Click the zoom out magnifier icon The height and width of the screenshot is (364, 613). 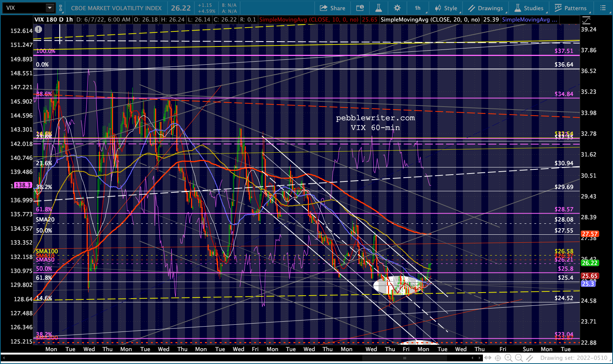point(519,358)
